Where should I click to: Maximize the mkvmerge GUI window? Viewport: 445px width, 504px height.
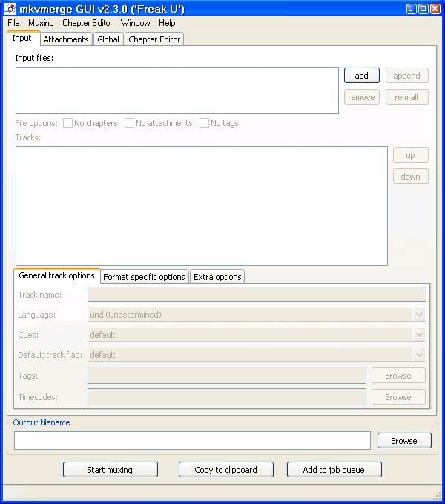pyautogui.click(x=423, y=9)
